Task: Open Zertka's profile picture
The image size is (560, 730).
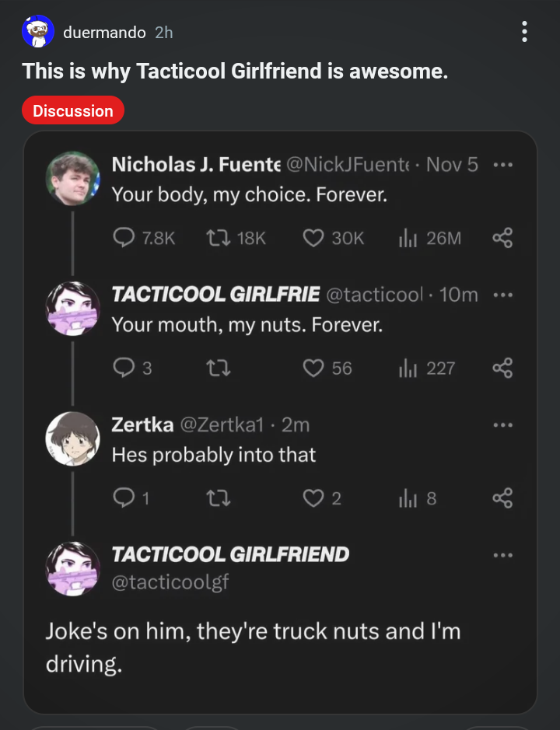Action: point(73,438)
